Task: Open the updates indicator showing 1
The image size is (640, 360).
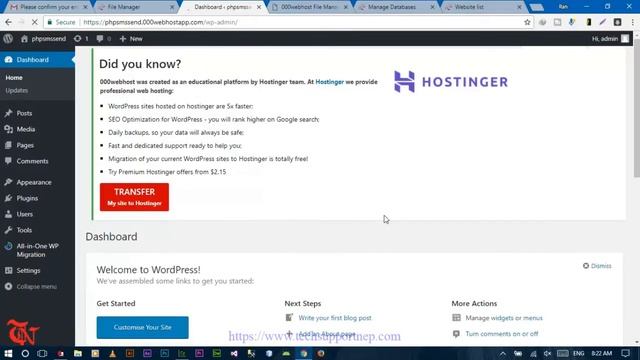Action: click(81, 39)
